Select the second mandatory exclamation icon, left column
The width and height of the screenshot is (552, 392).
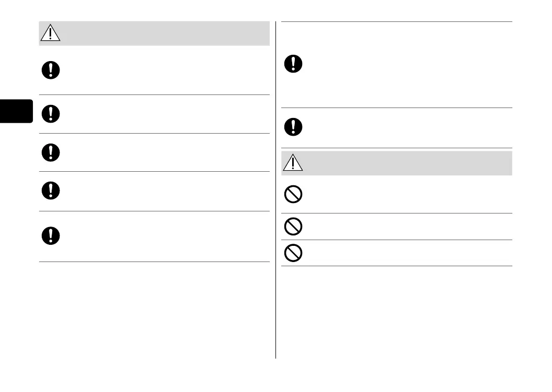coord(51,113)
